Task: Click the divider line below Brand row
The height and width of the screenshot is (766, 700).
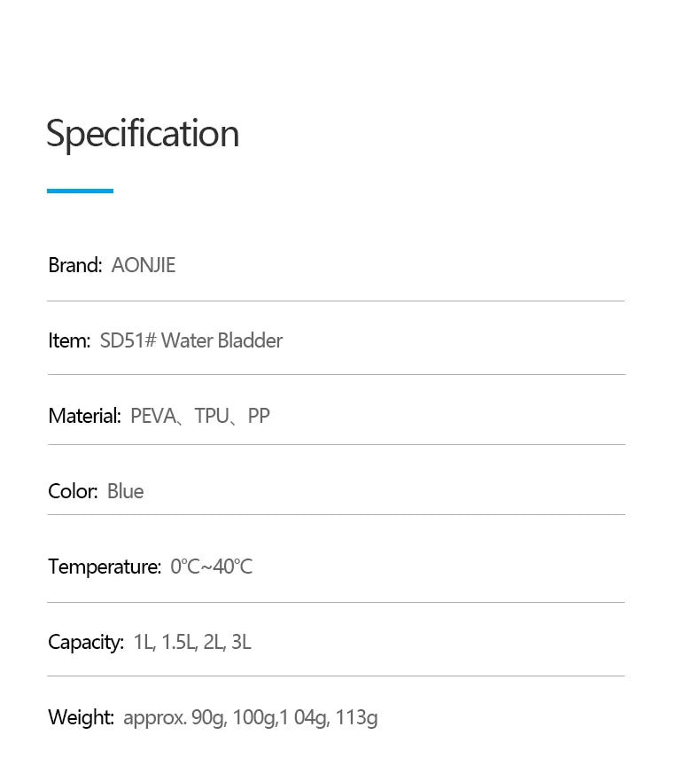Action: [x=336, y=301]
